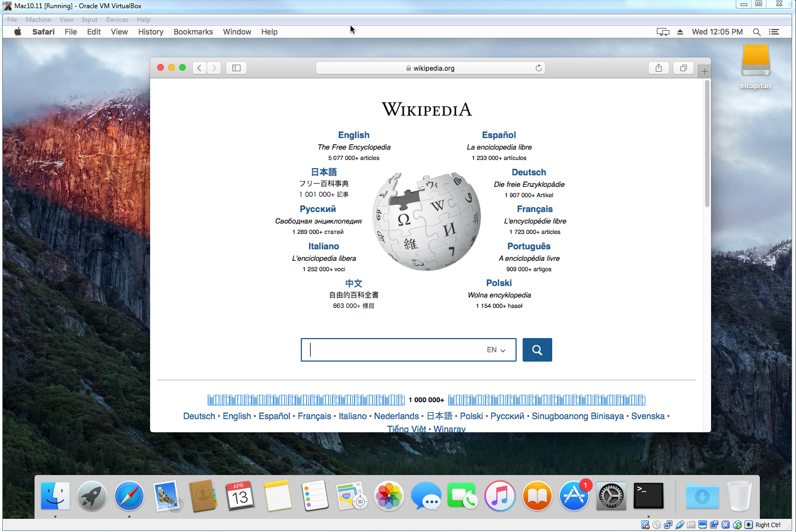Open the Edit menu
The height and width of the screenshot is (532, 796).
[x=94, y=32]
